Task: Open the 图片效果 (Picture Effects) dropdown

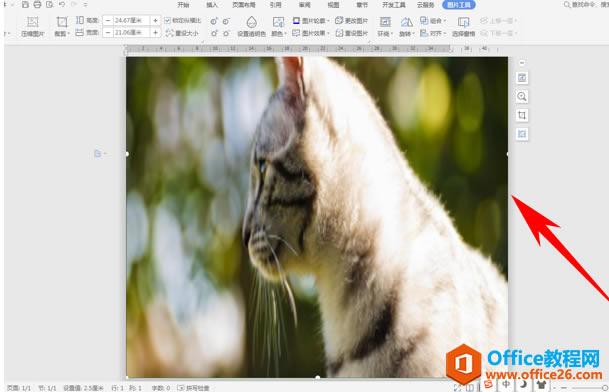Action: pos(311,33)
